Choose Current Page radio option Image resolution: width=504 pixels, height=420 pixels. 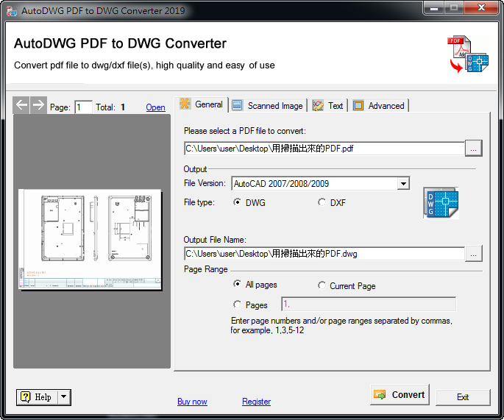coord(322,285)
